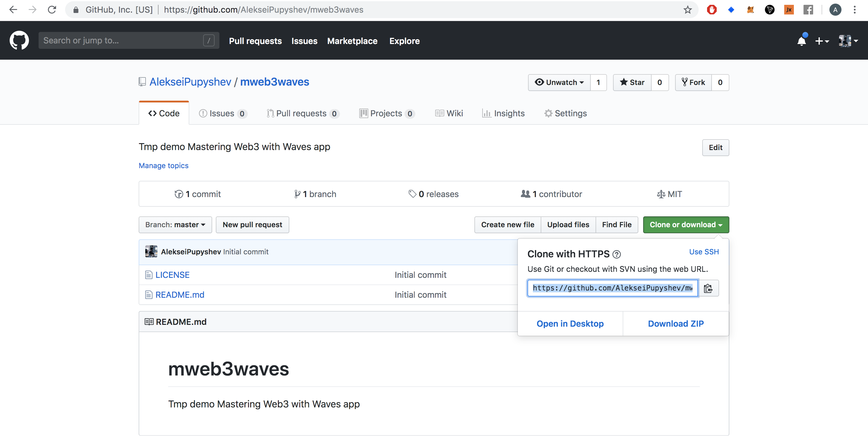Collapse Clone or download dropdown

coord(686,225)
